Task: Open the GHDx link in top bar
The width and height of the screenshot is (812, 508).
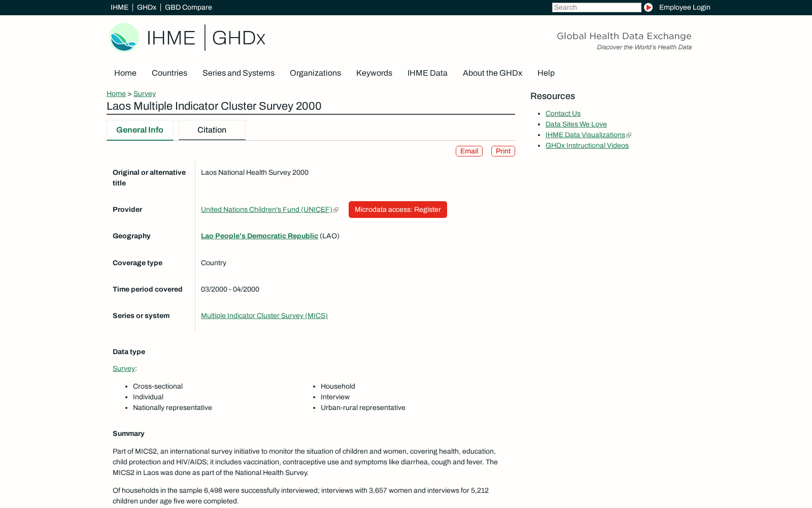Action: [147, 7]
